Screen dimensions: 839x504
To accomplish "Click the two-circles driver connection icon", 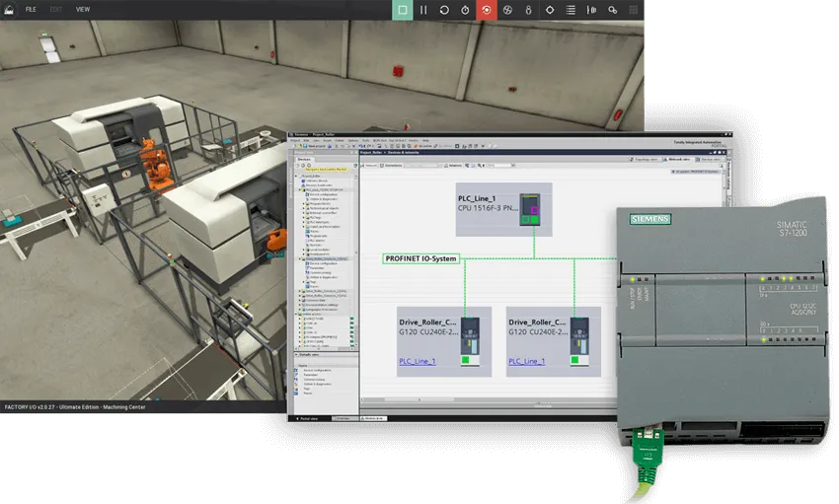I will click(613, 10).
